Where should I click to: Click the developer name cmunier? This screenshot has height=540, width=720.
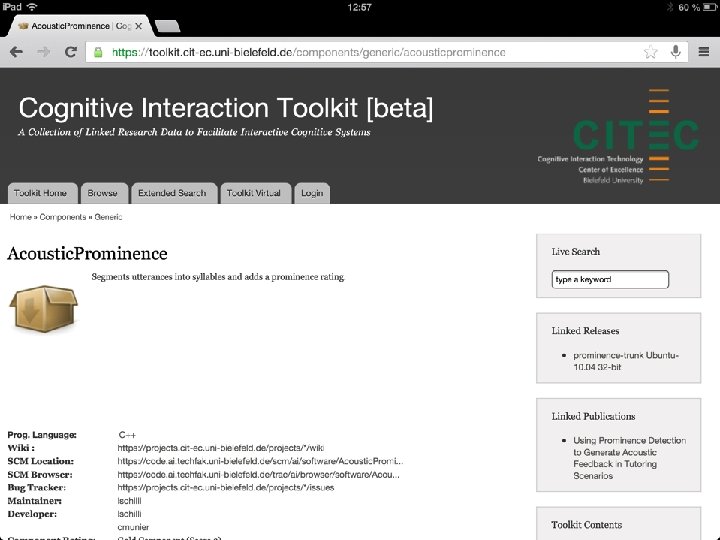pyautogui.click(x=133, y=527)
